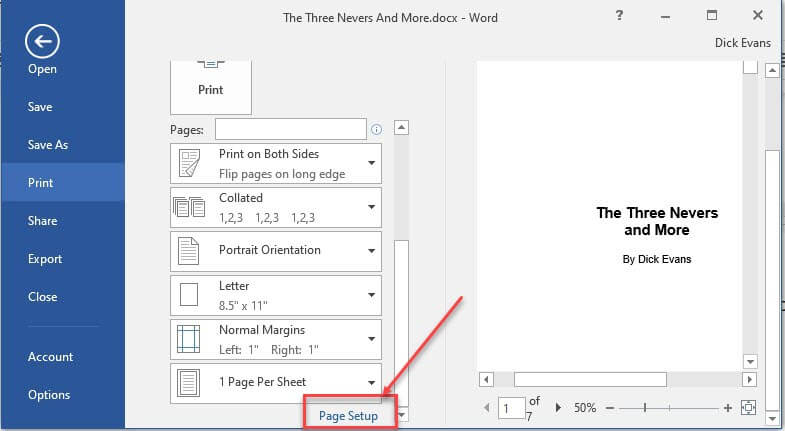Click the settings list scroll down arrow
This screenshot has height=431, width=785.
(402, 414)
